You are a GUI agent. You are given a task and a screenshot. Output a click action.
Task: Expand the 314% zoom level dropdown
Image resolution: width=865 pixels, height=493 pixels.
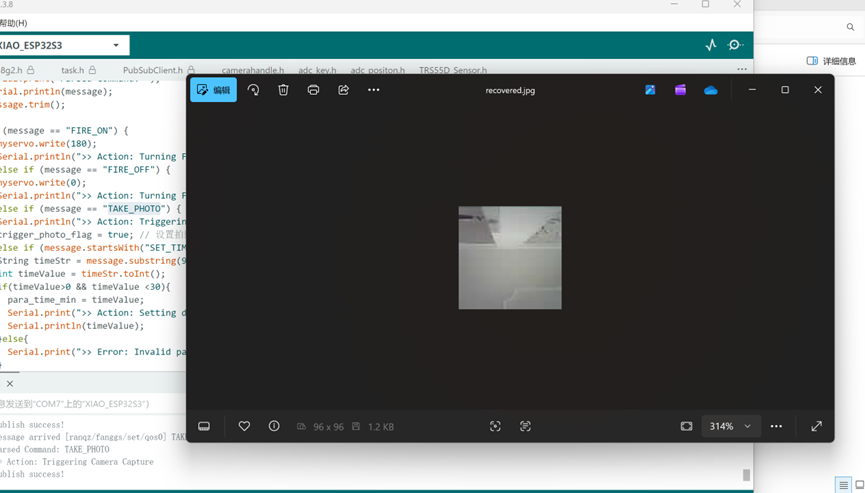tap(731, 426)
